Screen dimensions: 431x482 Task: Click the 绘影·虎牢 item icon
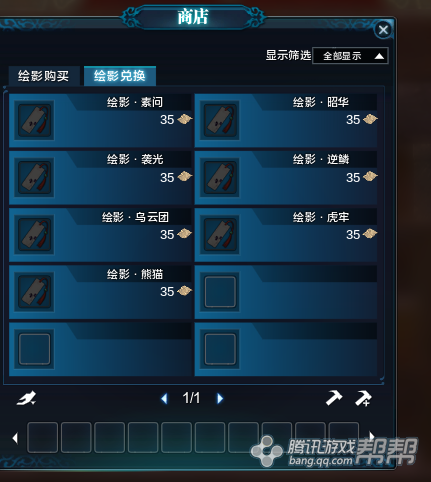pos(220,235)
